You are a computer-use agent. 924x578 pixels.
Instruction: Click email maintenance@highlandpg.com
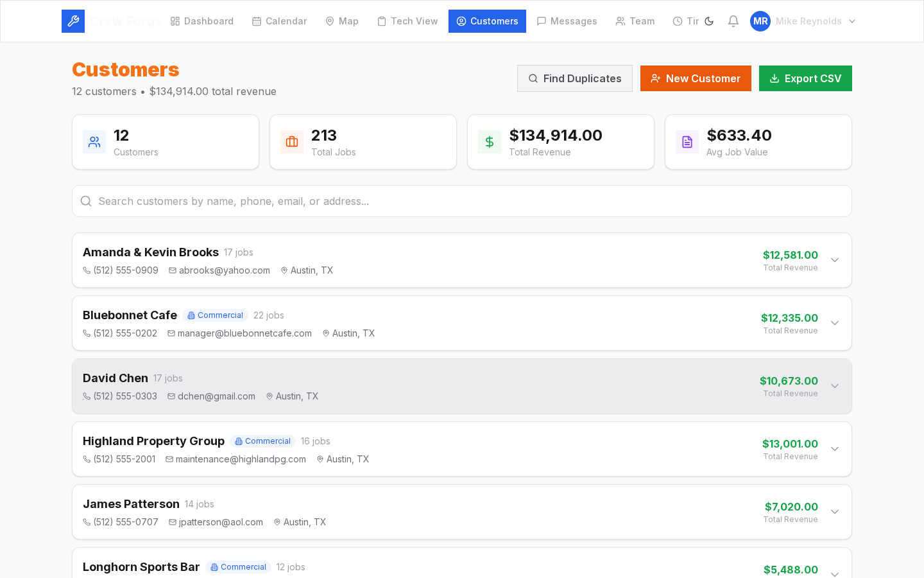(241, 459)
